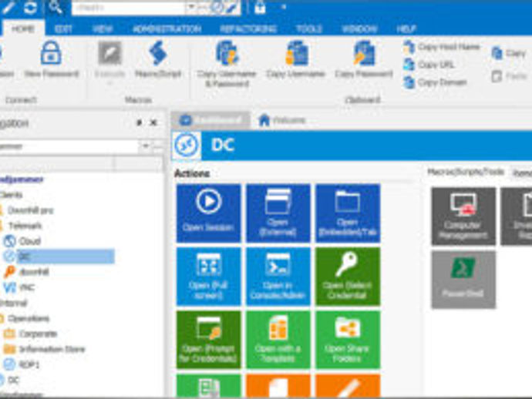Click the Open (External) action tile

[x=278, y=213]
